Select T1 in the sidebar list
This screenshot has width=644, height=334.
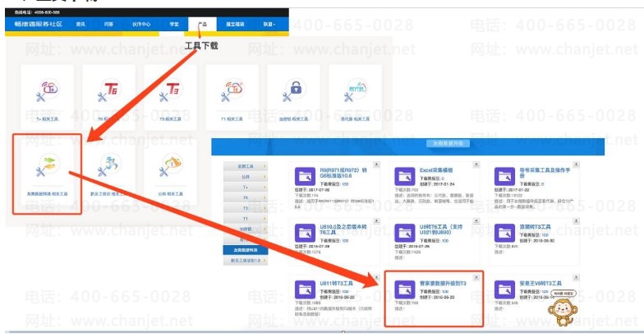245,219
